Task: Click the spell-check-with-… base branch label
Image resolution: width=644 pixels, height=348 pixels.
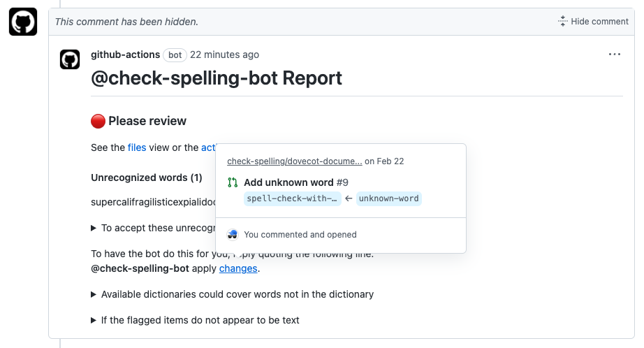Action: [x=292, y=198]
